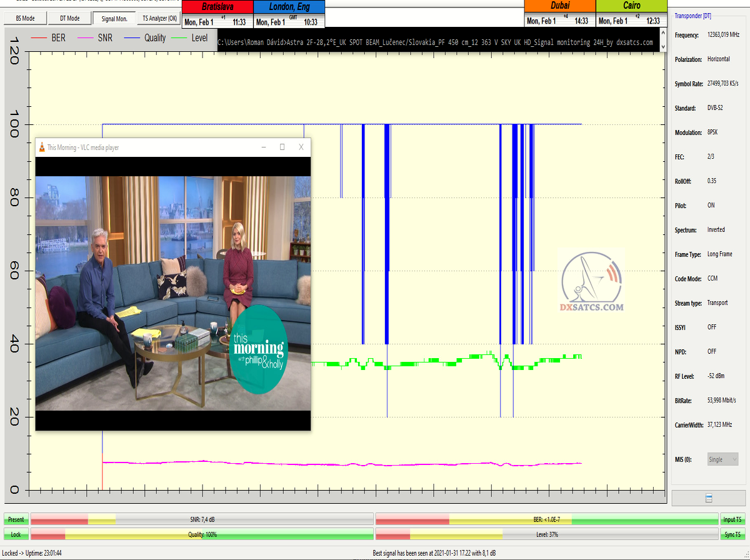Switch to the DT Mode tab
Screen dimensions: 750x560
(x=69, y=18)
